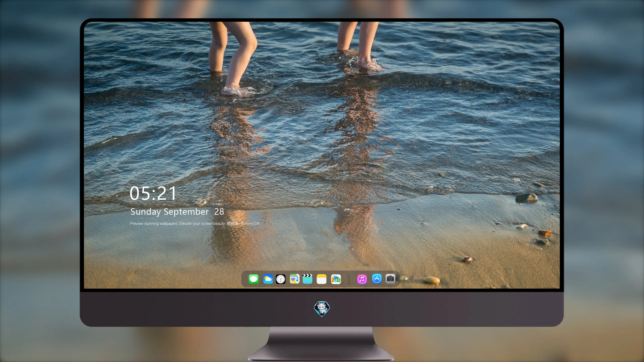Open the green Messages app in the dock
The image size is (644, 362).
[254, 279]
